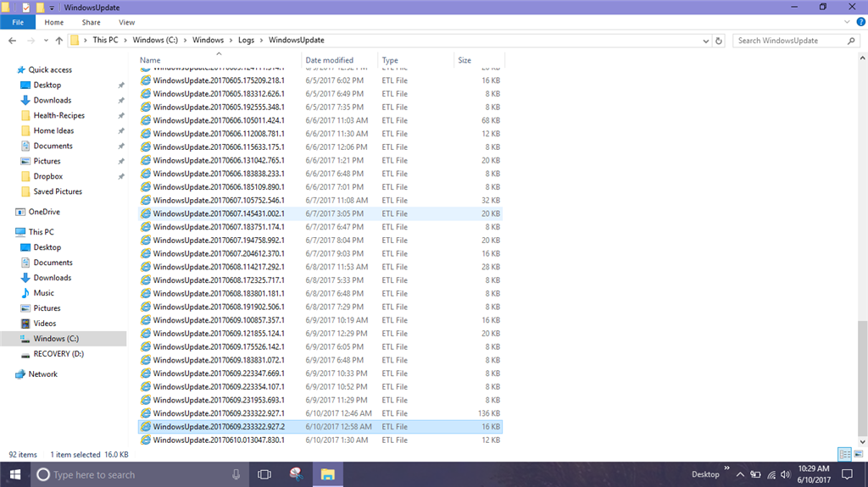Click the icon of WindowsUpdate.20170607.145431.002.1
The image size is (868, 487).
tap(146, 213)
